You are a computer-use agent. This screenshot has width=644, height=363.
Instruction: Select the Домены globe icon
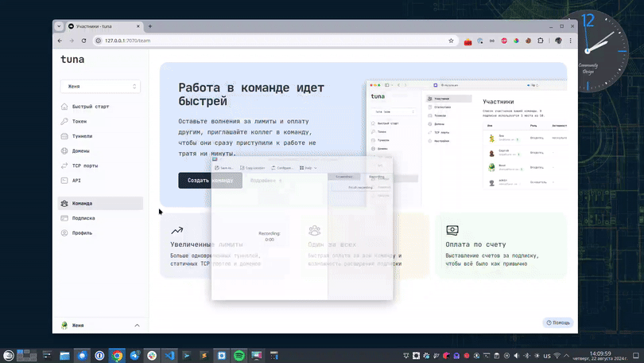[x=64, y=151]
